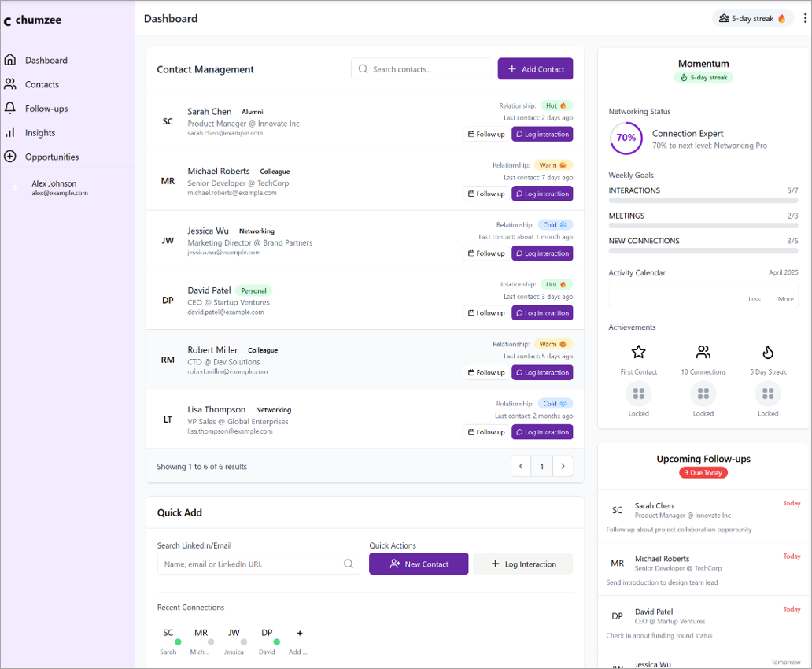Go to previous page of contacts
This screenshot has width=812, height=669.
pos(520,467)
